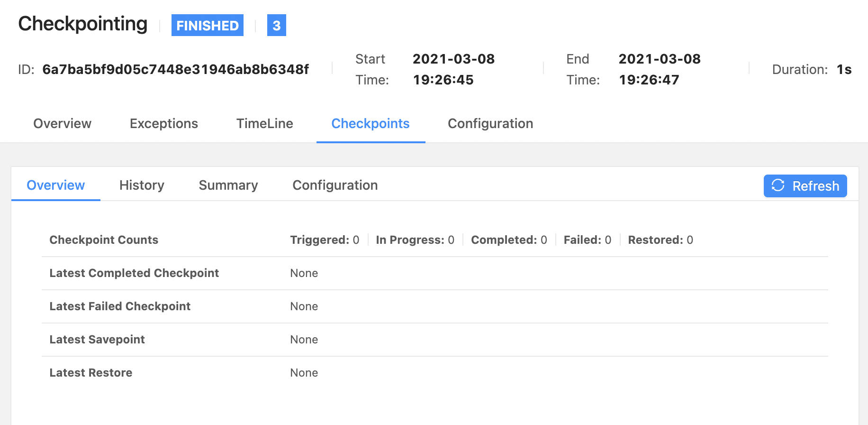Open the job-level Configuration tab
The height and width of the screenshot is (425, 868).
tap(490, 124)
